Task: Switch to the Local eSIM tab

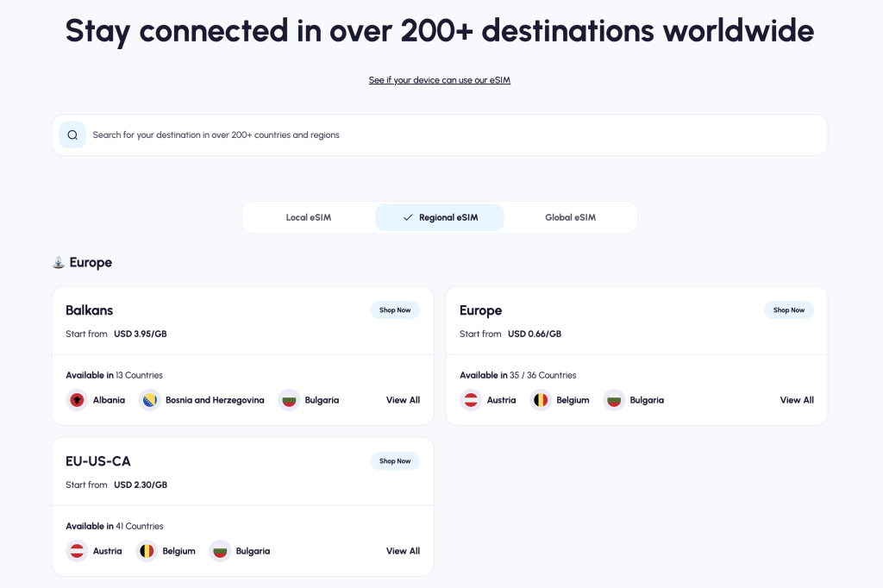Action: click(x=310, y=217)
